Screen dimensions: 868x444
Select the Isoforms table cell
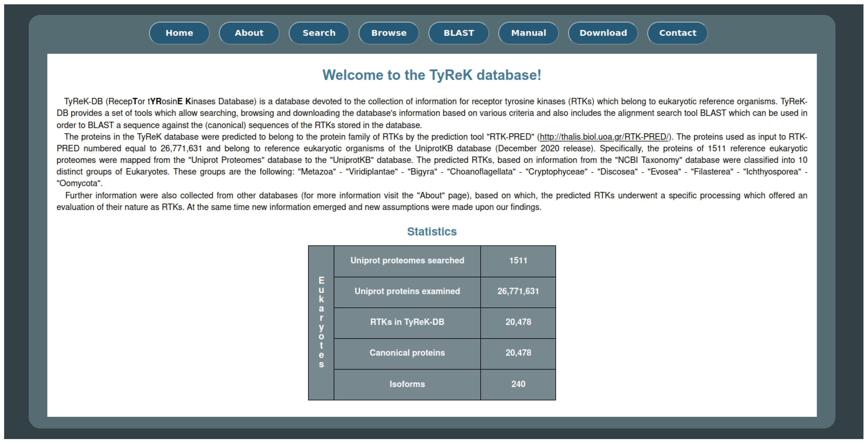pyautogui.click(x=407, y=384)
